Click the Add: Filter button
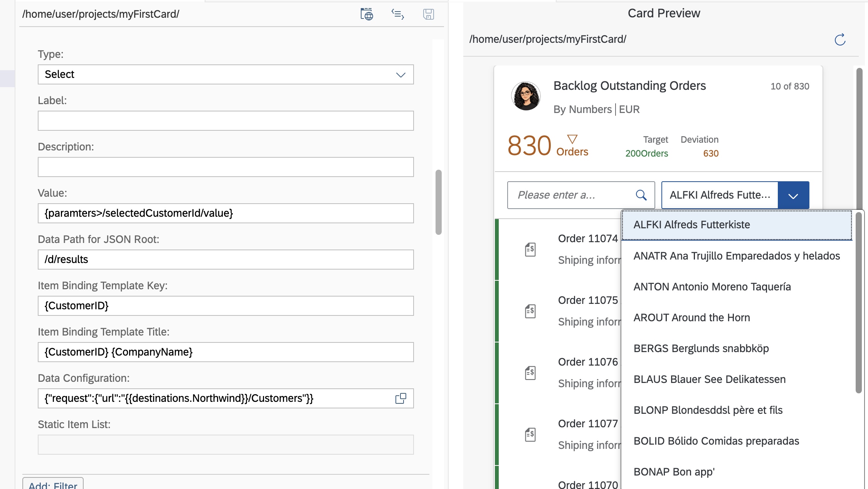The width and height of the screenshot is (868, 489). click(53, 485)
